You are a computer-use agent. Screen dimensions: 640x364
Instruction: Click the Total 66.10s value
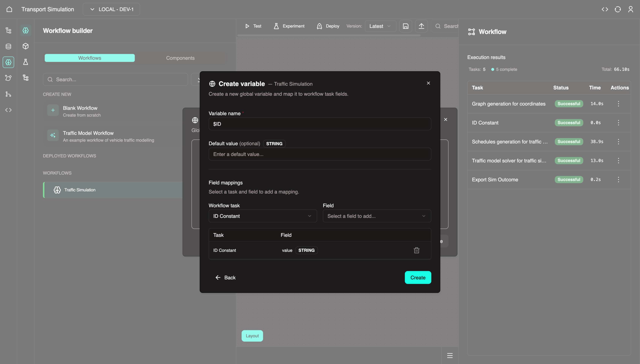pyautogui.click(x=622, y=69)
